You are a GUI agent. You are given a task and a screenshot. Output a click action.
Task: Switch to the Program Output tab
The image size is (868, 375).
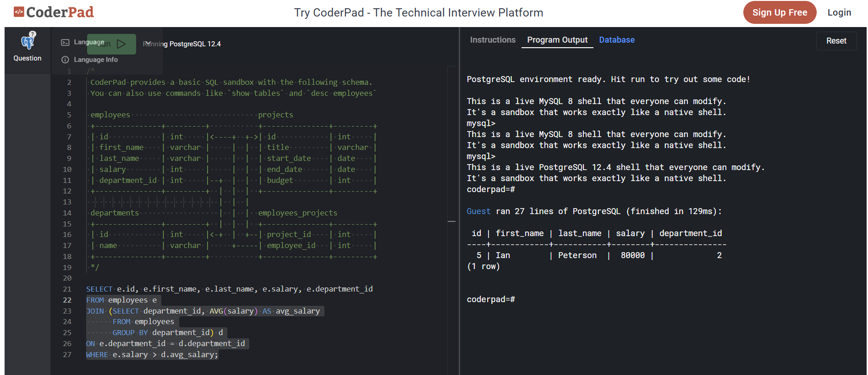(557, 40)
